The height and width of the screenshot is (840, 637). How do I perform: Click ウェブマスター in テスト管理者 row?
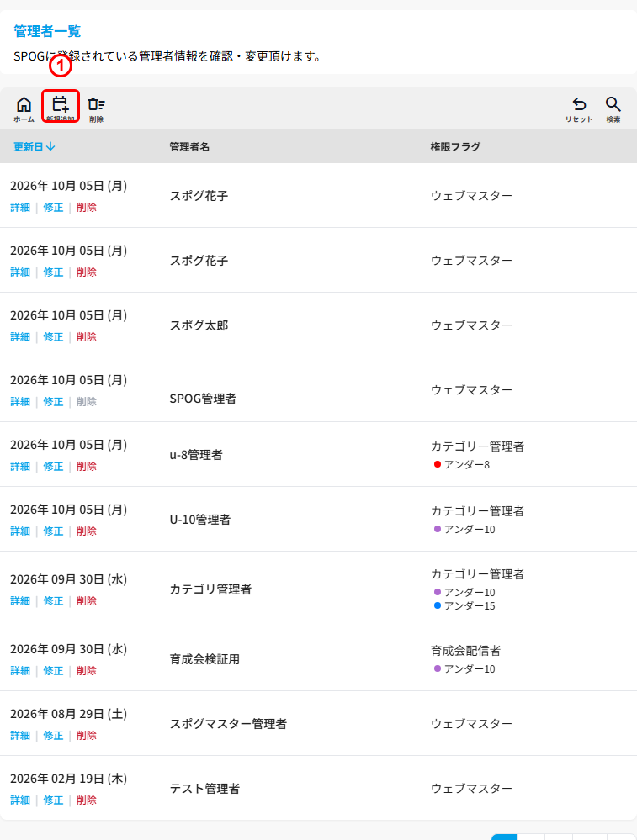(x=471, y=789)
